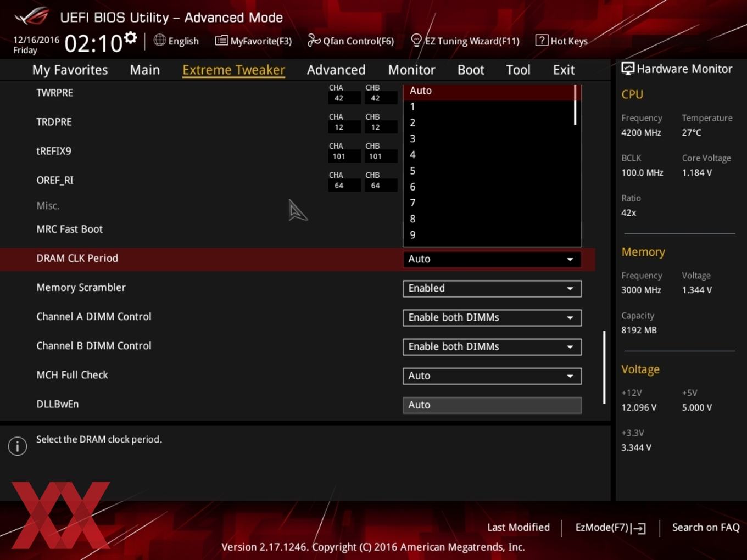This screenshot has width=747, height=560.
Task: Click the Hot Keys question mark icon
Action: [x=542, y=40]
